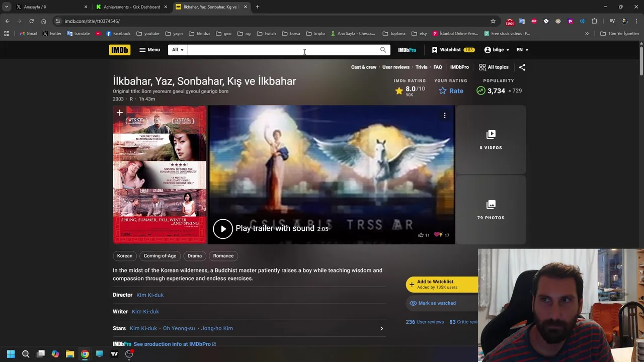Open the Watchlist with 183 items

pos(453,50)
